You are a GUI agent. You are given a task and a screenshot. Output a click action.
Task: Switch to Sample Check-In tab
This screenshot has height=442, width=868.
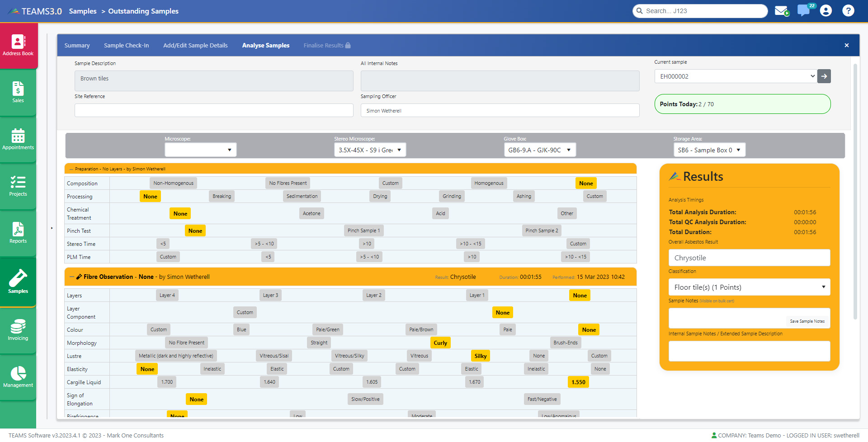tap(126, 45)
